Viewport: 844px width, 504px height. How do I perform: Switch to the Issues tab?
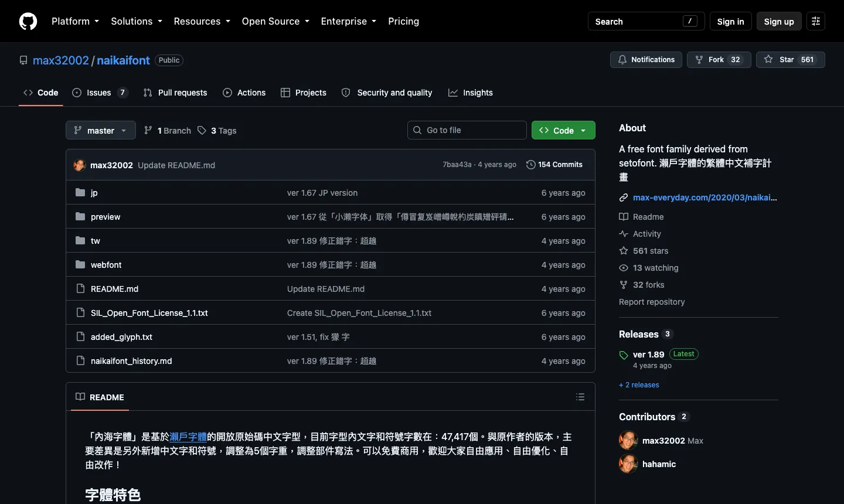(x=100, y=93)
